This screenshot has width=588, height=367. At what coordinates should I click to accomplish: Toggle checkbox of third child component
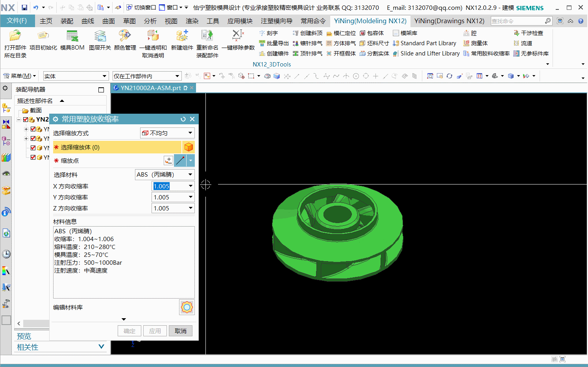pos(33,148)
